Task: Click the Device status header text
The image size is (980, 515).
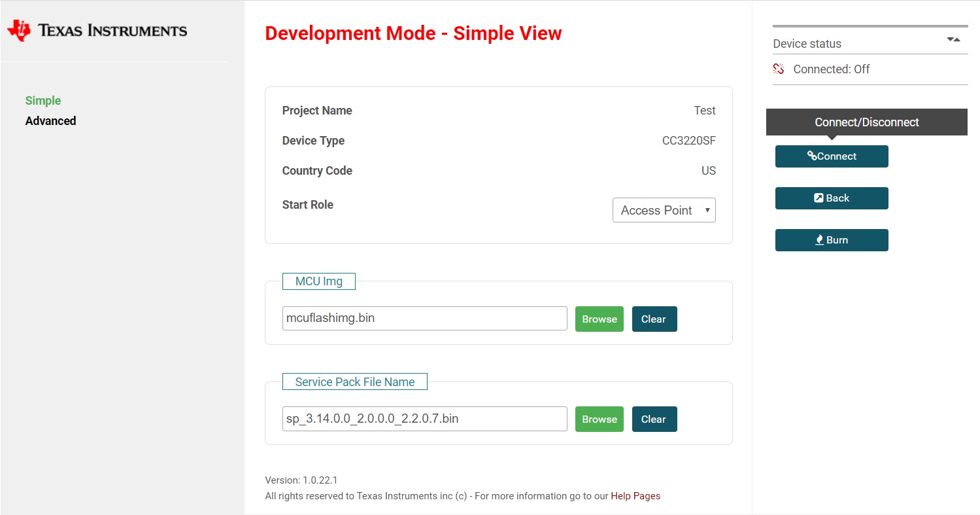Action: [x=807, y=44]
